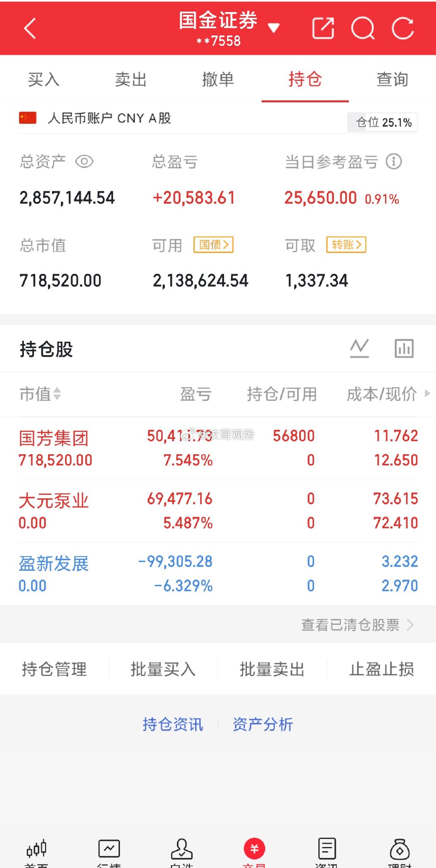
Task: Tap 持仓/可用 column header
Action: click(x=282, y=394)
